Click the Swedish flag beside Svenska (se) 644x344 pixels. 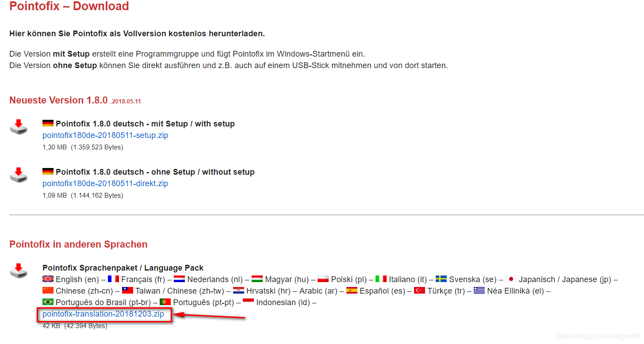click(441, 279)
